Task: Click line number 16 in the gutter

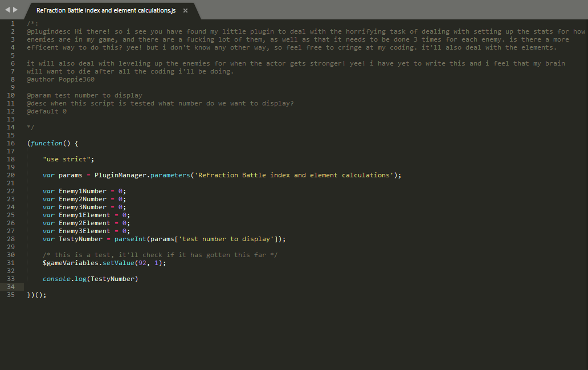Action: pyautogui.click(x=11, y=143)
